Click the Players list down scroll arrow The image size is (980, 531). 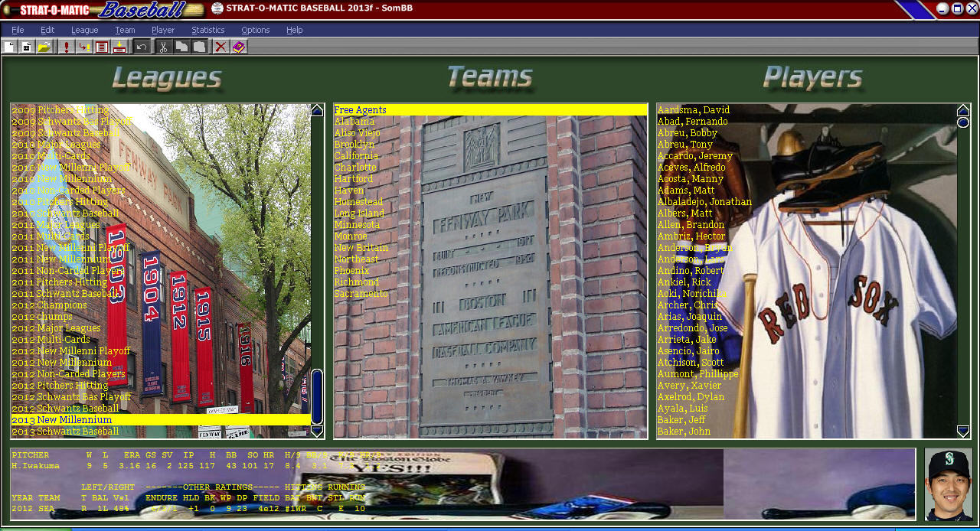(x=963, y=432)
